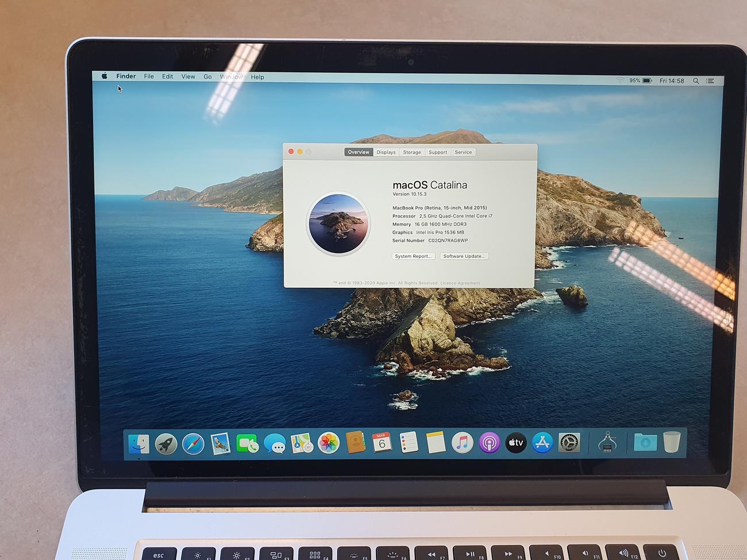Open the File menu
747x560 pixels.
149,76
